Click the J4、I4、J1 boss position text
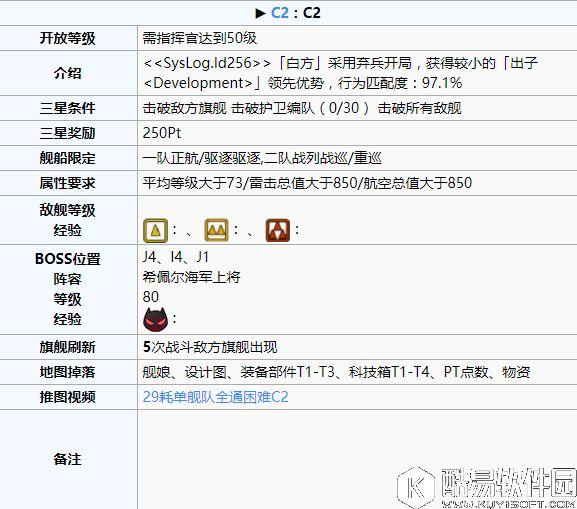Image resolution: width=577 pixels, height=509 pixels. pyautogui.click(x=176, y=257)
